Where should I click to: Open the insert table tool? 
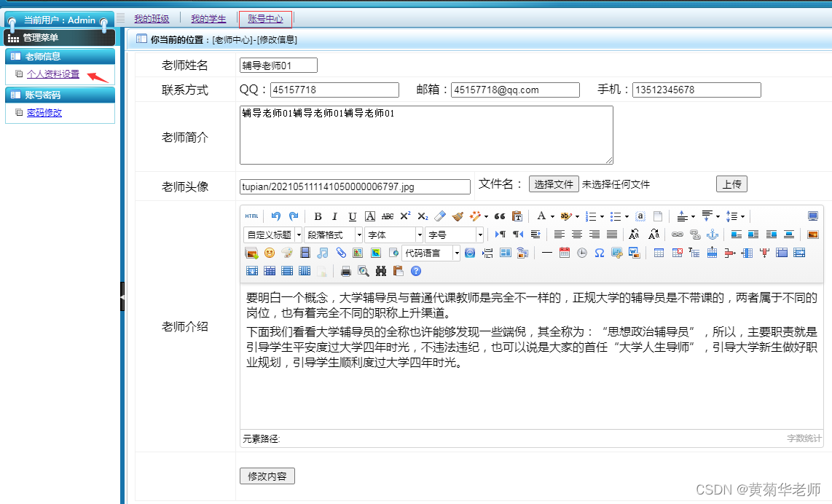(659, 253)
